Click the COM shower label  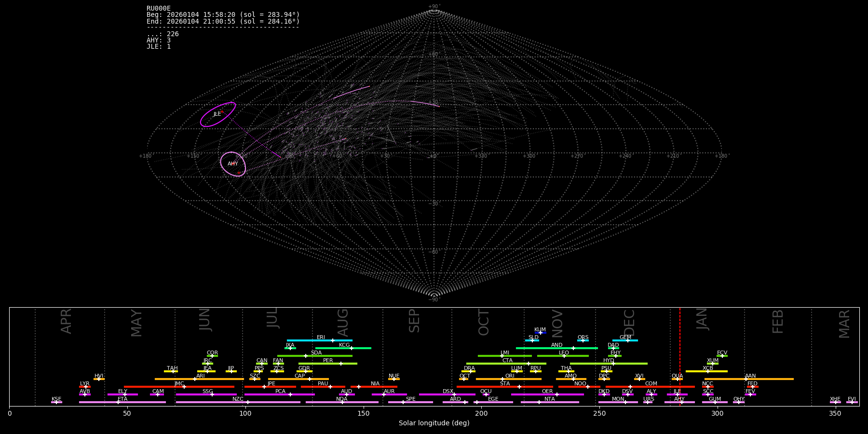click(x=651, y=384)
